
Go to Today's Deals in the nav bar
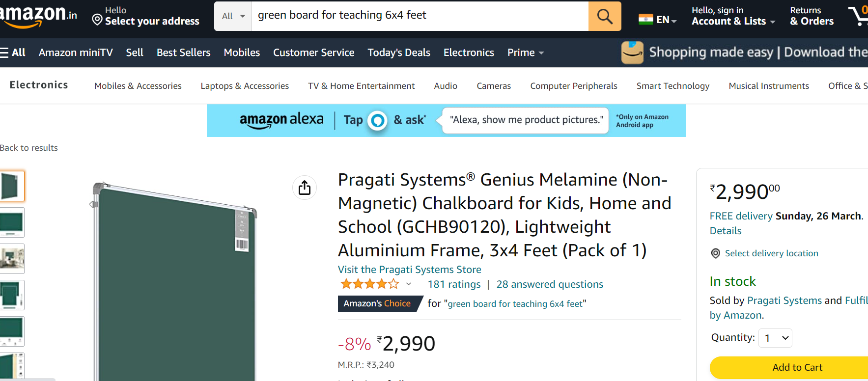coord(399,53)
